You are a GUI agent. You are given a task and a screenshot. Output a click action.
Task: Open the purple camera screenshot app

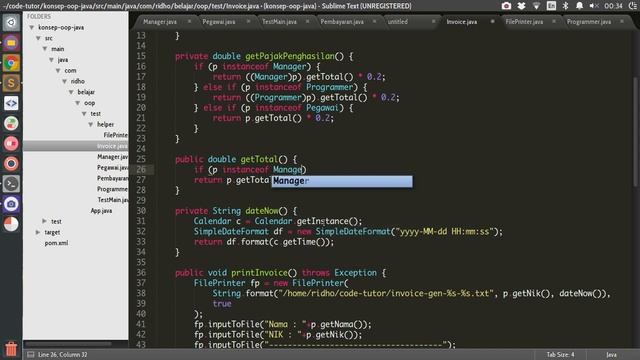[x=11, y=204]
